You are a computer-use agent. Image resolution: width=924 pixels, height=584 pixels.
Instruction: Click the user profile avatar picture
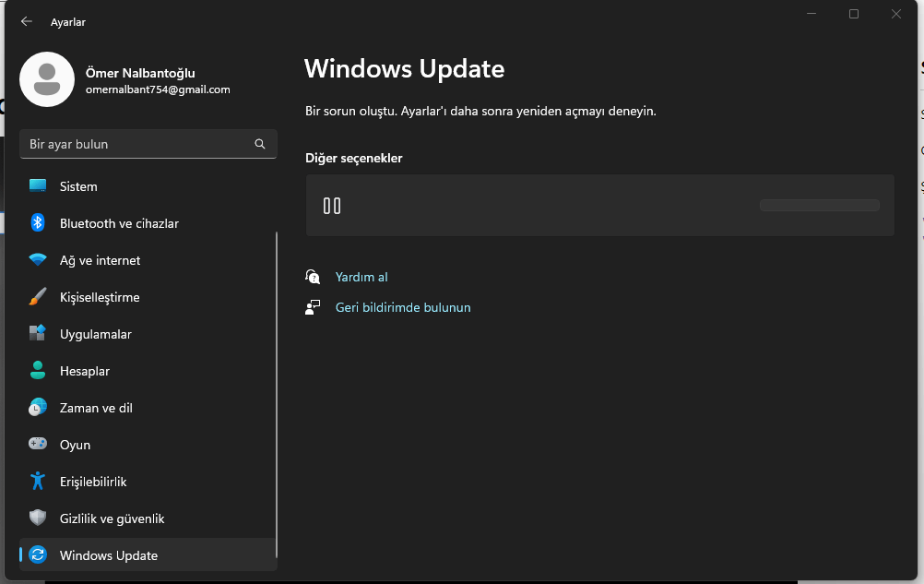[47, 79]
